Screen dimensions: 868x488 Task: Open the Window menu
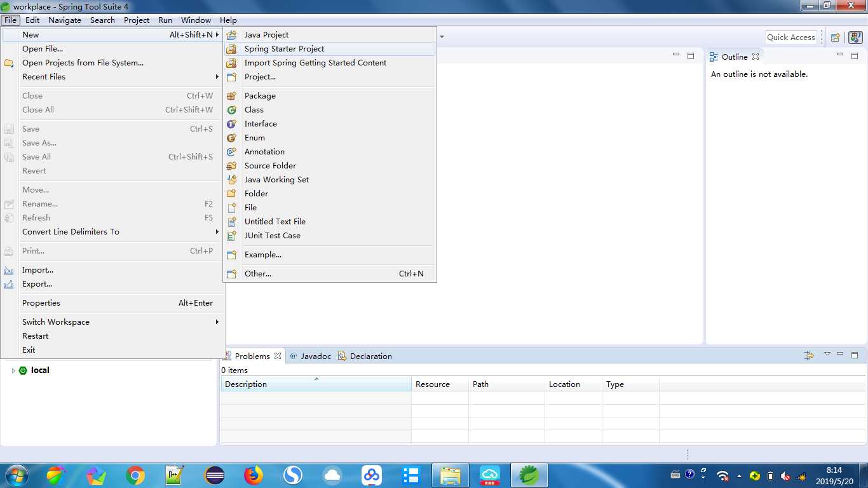[x=196, y=20]
